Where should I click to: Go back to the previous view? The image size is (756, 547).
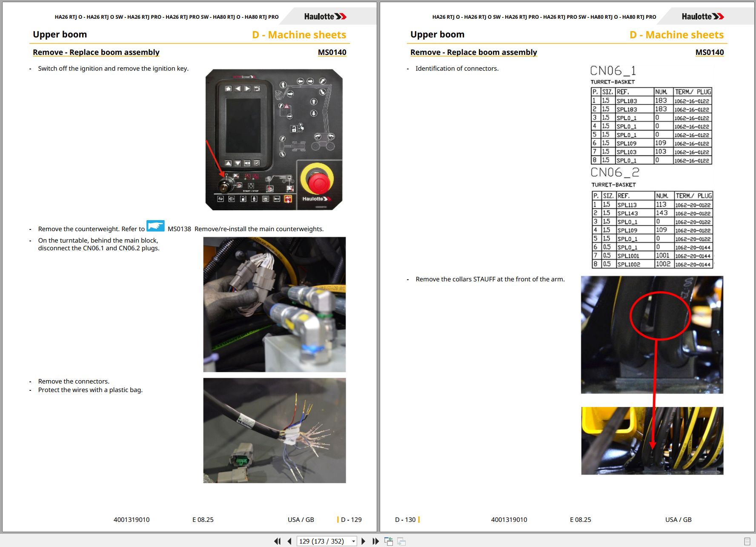click(389, 541)
